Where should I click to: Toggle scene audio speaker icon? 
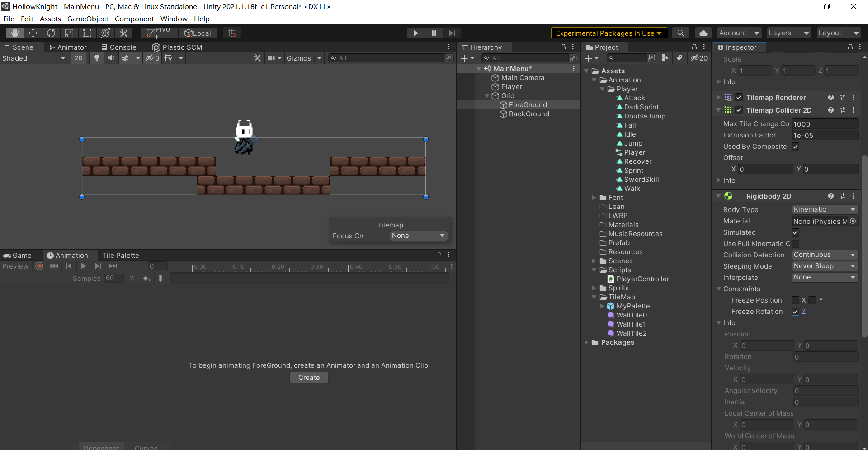pyautogui.click(x=111, y=58)
